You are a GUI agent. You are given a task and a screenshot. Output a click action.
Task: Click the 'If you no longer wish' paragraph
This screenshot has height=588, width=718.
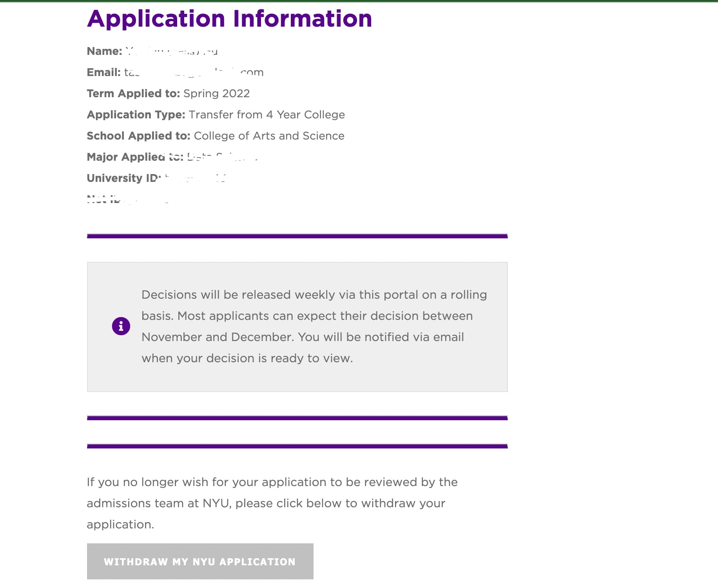pyautogui.click(x=272, y=482)
